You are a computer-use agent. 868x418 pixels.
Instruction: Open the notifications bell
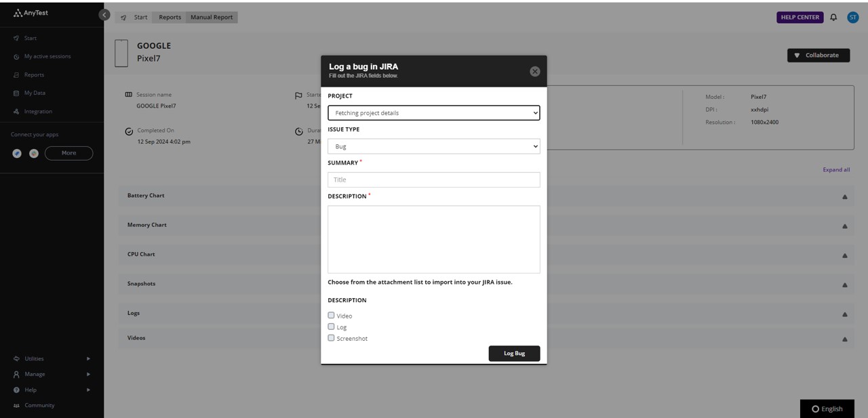[x=833, y=17]
